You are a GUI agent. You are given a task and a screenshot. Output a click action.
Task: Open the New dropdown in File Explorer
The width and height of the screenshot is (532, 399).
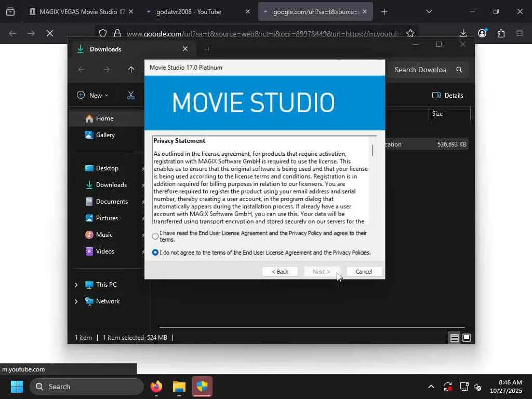point(92,96)
